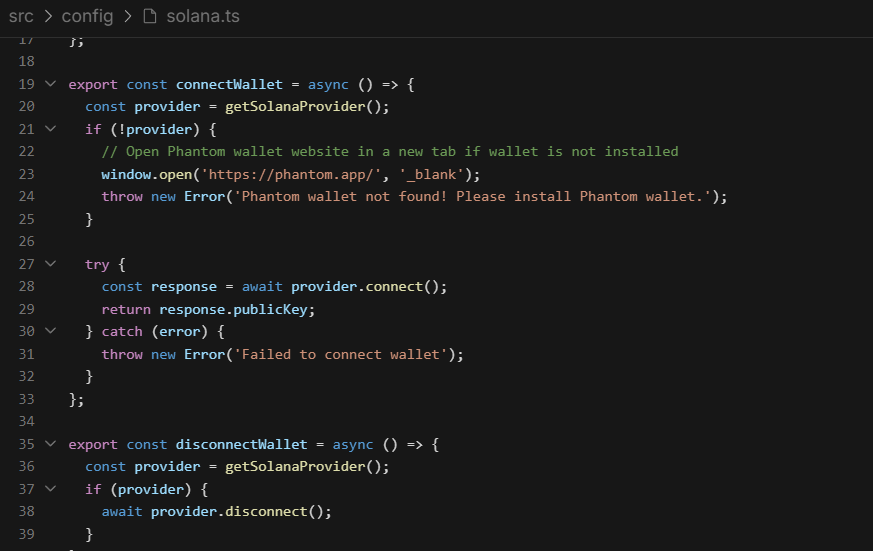Collapse the if (!provider) block at line 21
Viewport: 873px width, 551px height.
[51, 129]
